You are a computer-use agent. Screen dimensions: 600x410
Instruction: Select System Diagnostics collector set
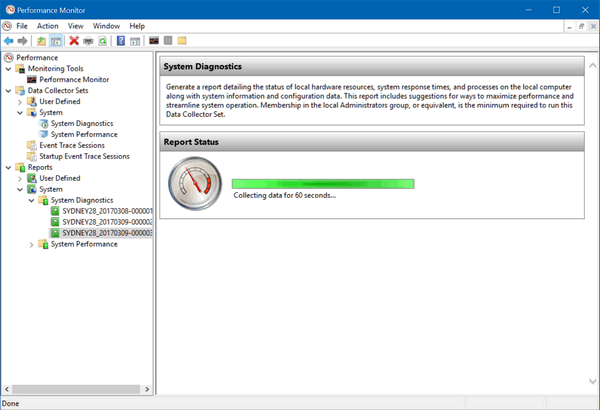pos(82,123)
